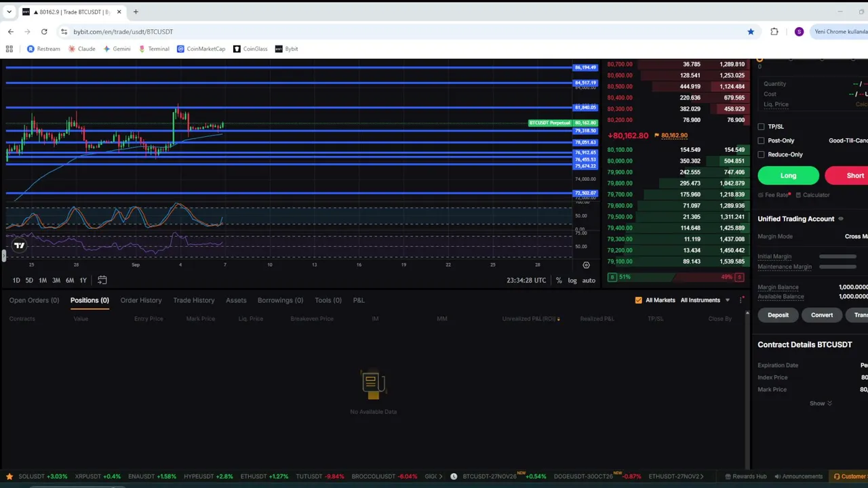Viewport: 868px width, 488px height.
Task: Open the Bybit bookmark
Action: pyautogui.click(x=286, y=49)
